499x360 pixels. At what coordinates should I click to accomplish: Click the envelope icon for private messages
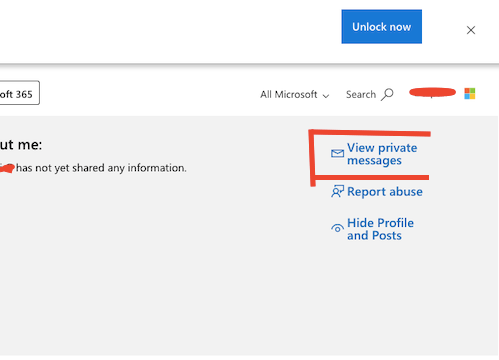pyautogui.click(x=337, y=153)
